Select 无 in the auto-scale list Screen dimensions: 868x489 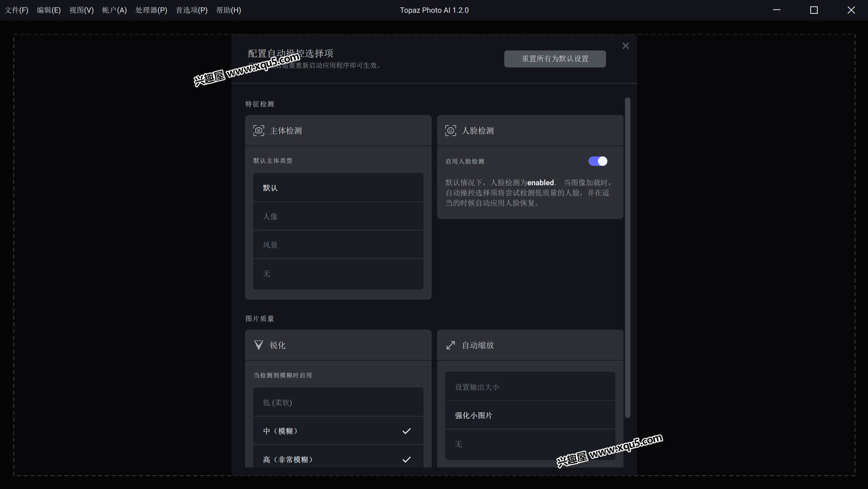[x=530, y=444]
